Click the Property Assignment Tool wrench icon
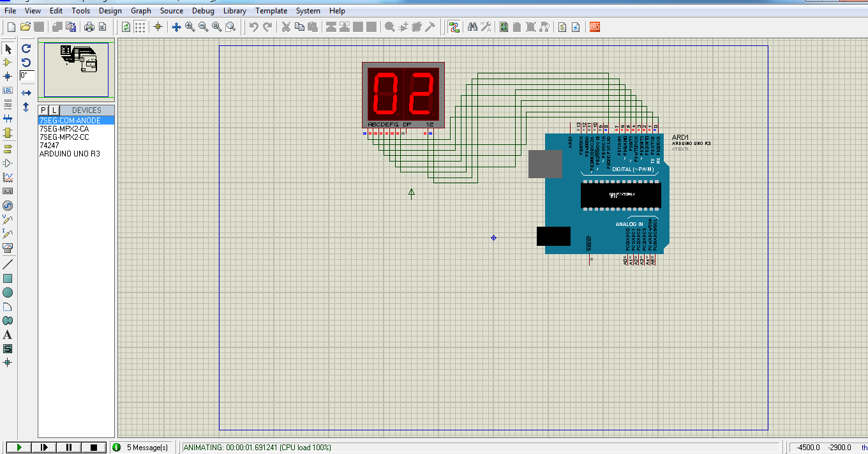The height and width of the screenshot is (454, 868). pos(486,27)
